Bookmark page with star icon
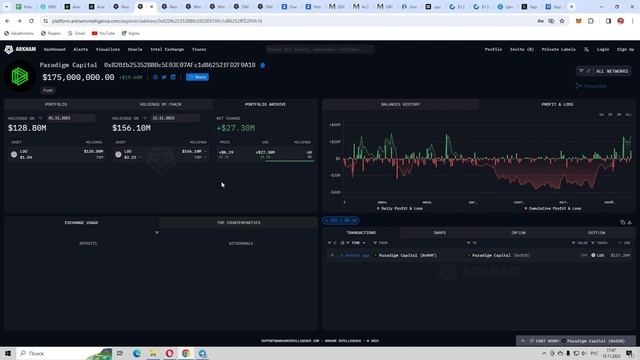640x360 pixels. [562, 21]
